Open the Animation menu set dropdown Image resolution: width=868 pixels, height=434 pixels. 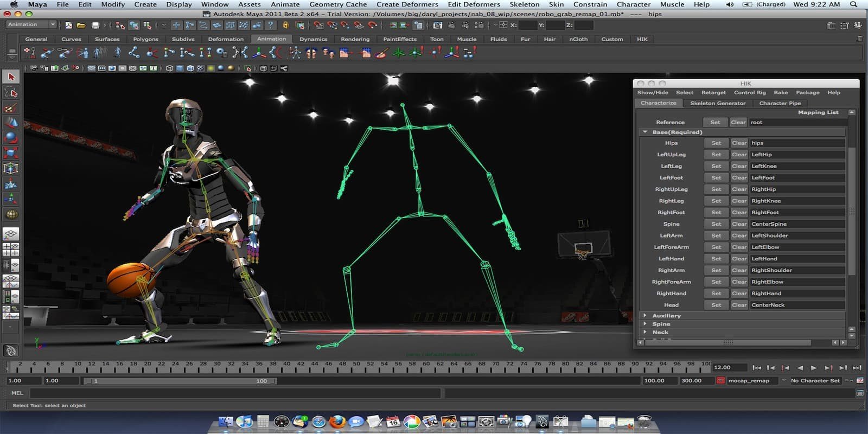pyautogui.click(x=31, y=24)
